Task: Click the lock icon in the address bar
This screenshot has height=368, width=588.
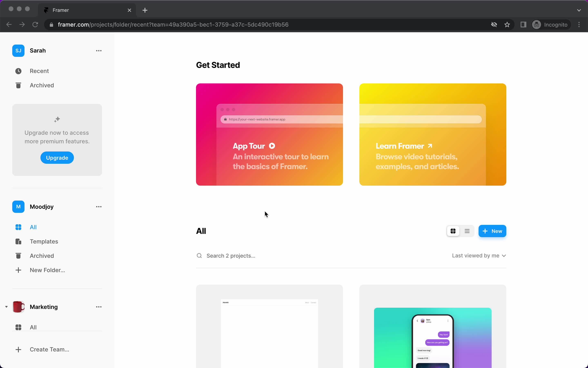Action: point(51,25)
